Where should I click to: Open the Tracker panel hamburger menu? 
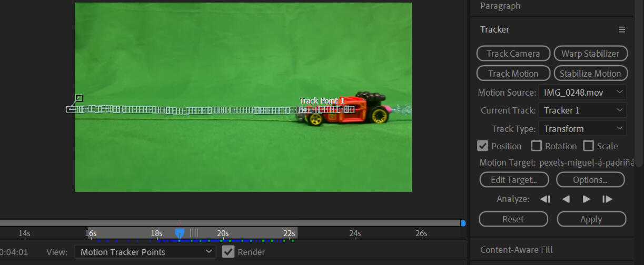622,30
